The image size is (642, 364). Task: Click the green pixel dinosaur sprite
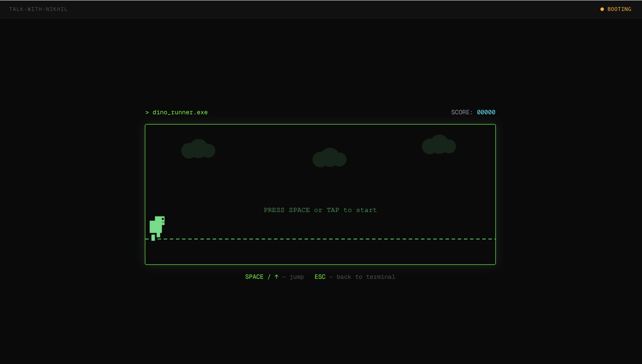tap(156, 226)
